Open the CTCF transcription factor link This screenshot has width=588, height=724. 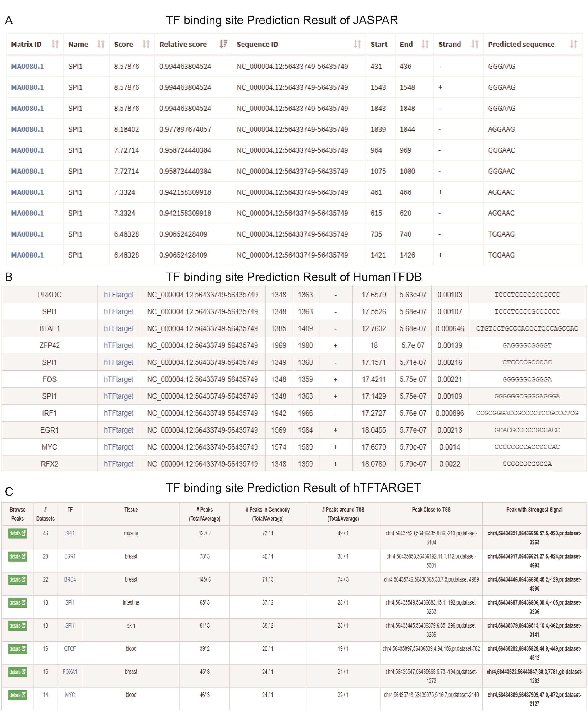point(70,648)
